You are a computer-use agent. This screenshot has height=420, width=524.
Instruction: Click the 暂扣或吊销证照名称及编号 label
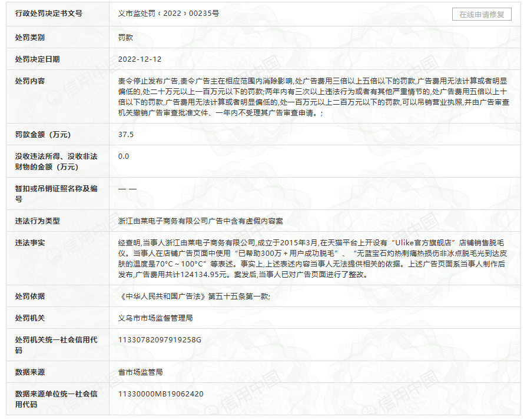(56, 194)
